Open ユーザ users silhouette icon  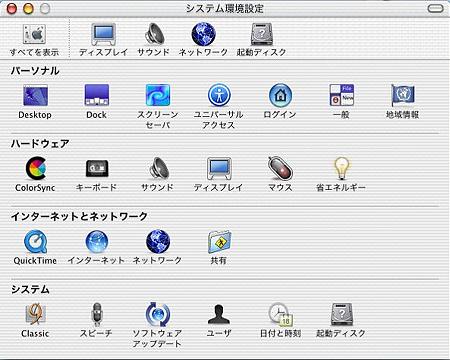tap(219, 314)
